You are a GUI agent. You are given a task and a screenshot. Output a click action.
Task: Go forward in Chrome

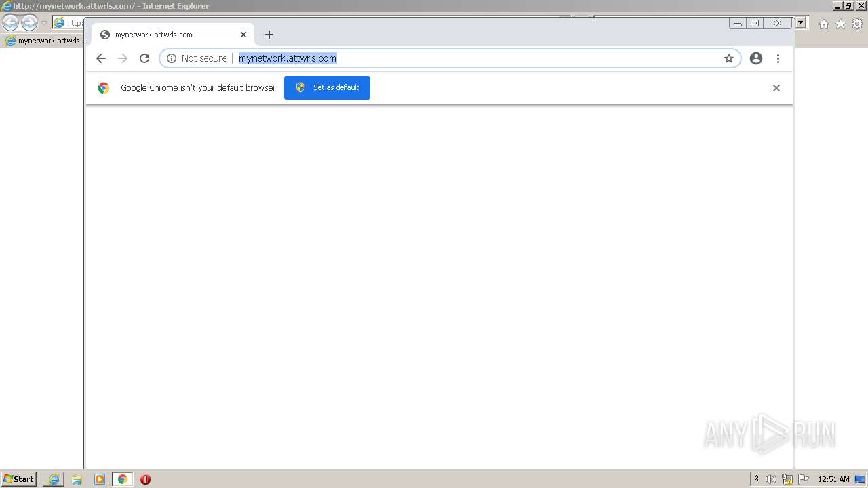(123, 58)
